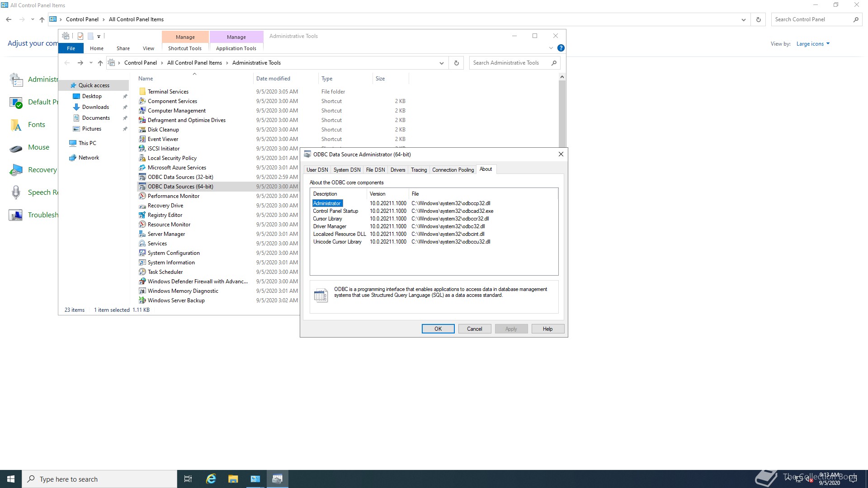Screen dimensions: 868x488
Task: Open Internet Explorer from the taskbar
Action: [211, 479]
